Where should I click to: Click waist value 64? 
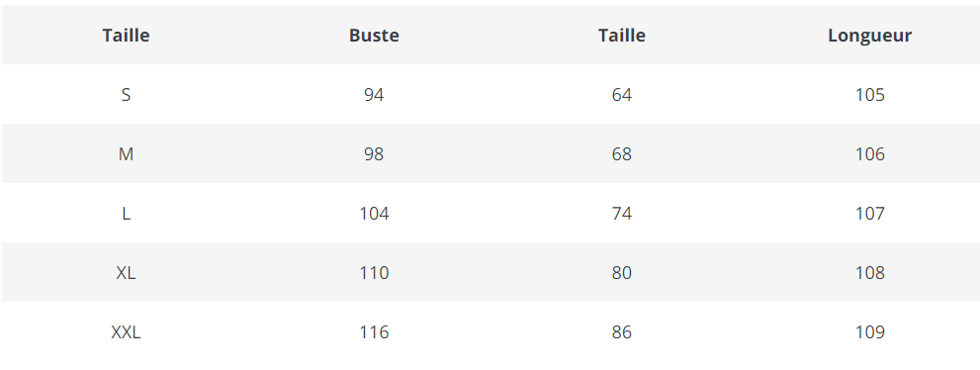(x=622, y=95)
